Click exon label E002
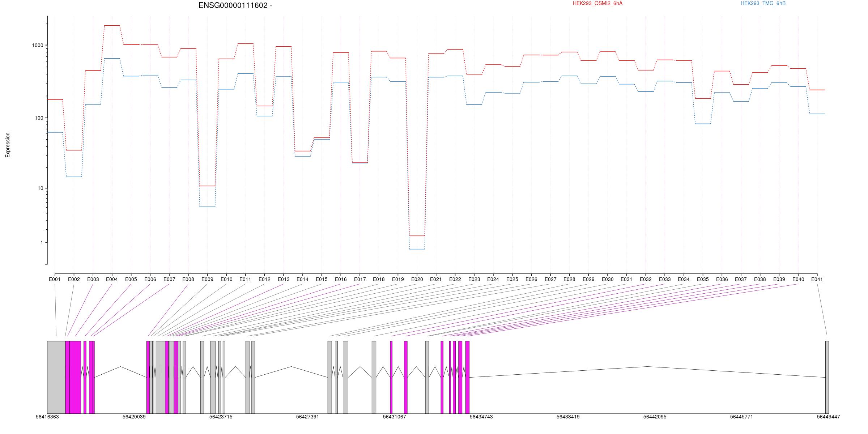 pyautogui.click(x=74, y=279)
